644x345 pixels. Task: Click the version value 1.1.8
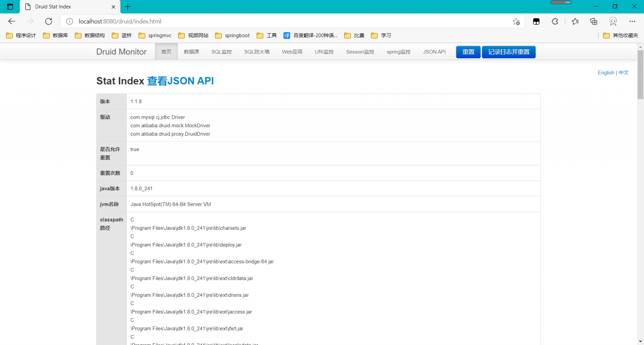coord(136,102)
